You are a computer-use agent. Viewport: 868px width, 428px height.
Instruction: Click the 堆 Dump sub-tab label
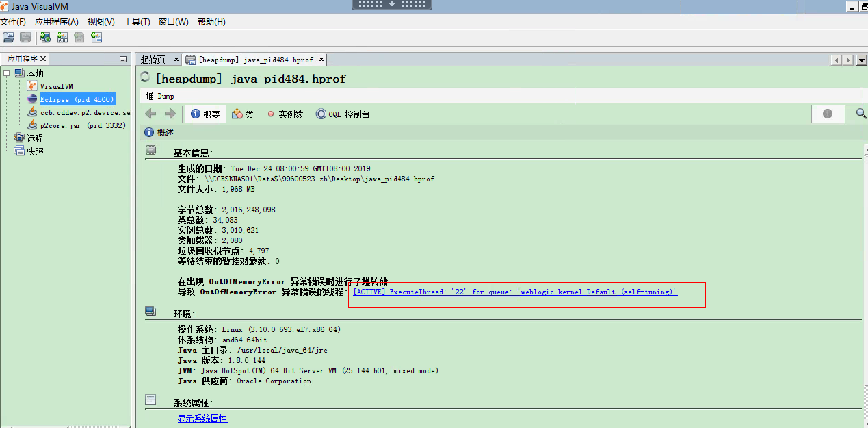160,96
